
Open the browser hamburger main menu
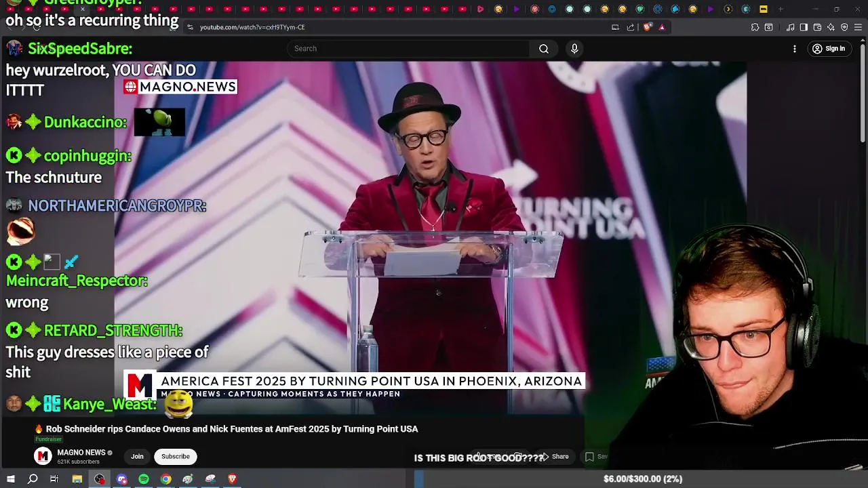858,27
